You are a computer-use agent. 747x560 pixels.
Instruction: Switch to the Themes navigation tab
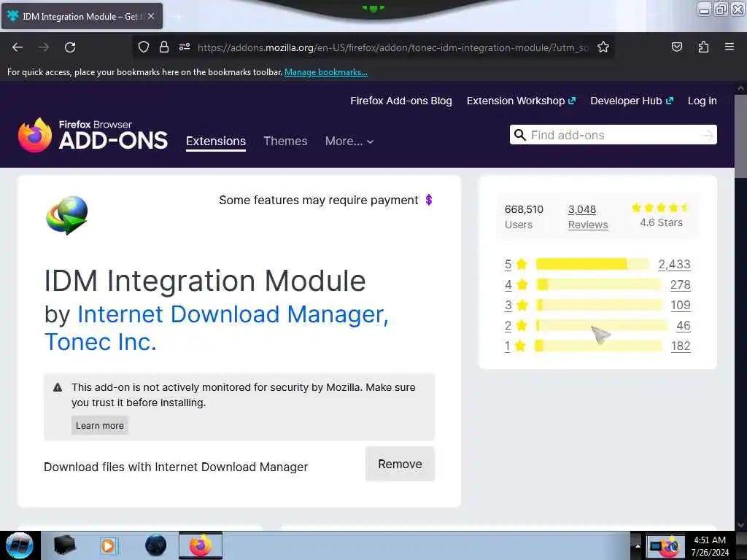pyautogui.click(x=285, y=141)
